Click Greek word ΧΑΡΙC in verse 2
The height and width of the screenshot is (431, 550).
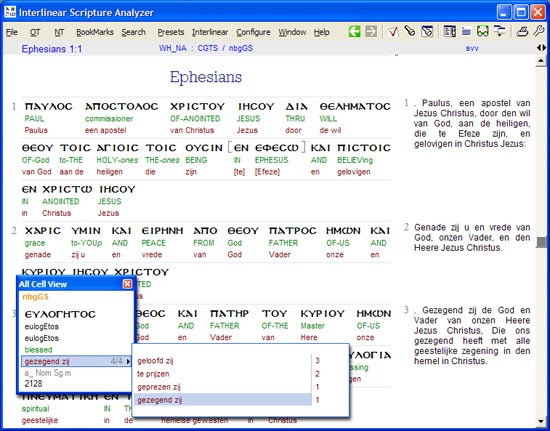(x=43, y=231)
